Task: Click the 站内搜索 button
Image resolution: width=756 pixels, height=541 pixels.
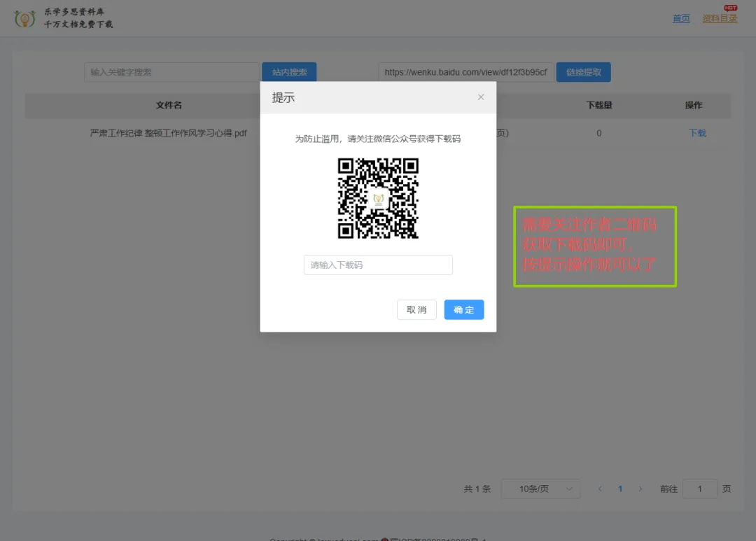Action: (x=289, y=72)
